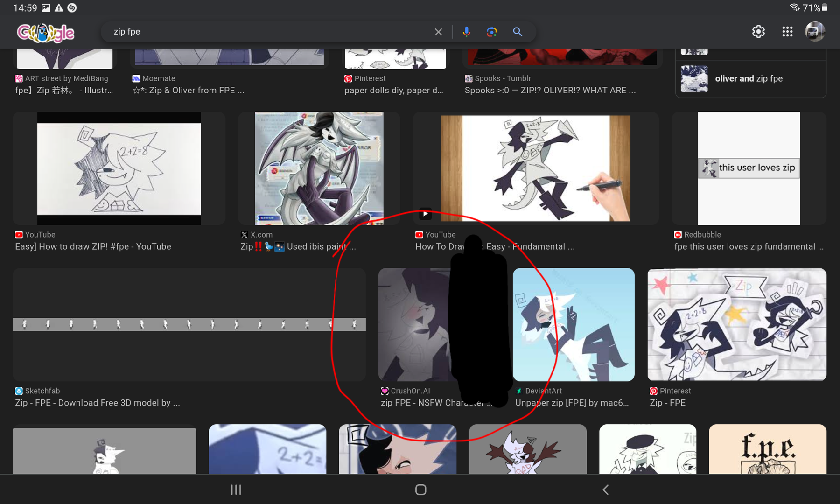Image resolution: width=840 pixels, height=504 pixels.
Task: Click the YouTube favicon beside 'Easy] How to draw'
Action: [19, 235]
